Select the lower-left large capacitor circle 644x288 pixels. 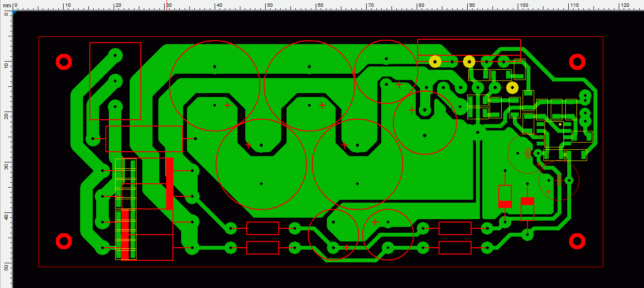coord(261,164)
